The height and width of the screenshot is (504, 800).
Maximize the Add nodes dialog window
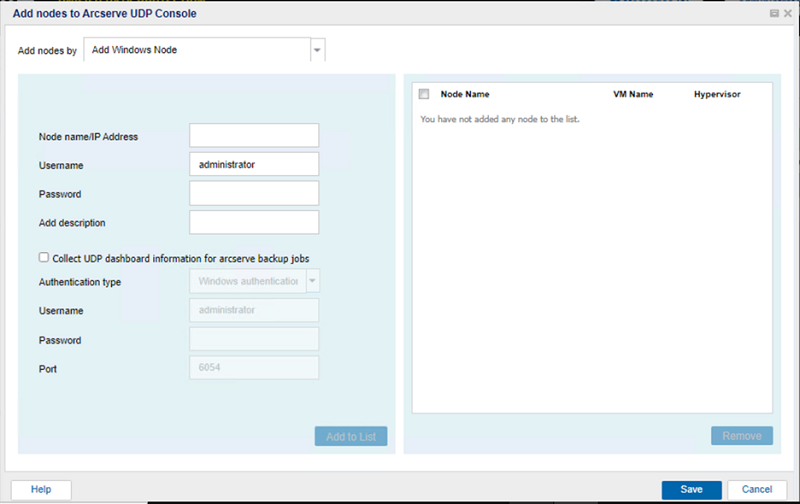point(774,13)
